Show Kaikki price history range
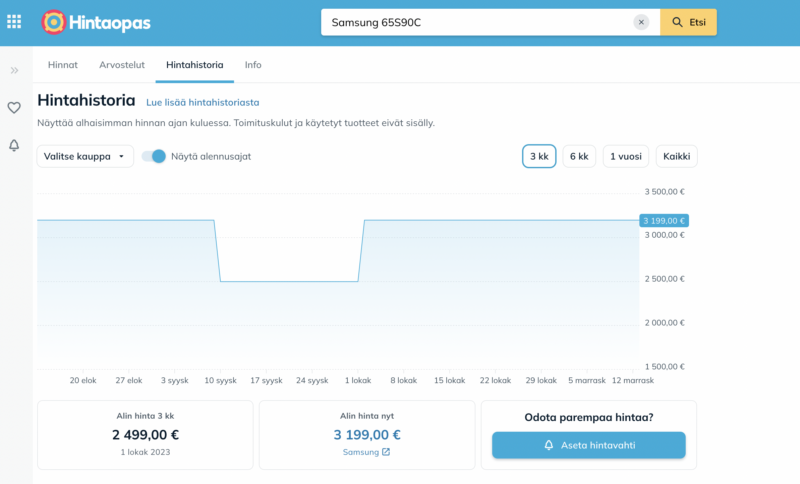800x484 pixels. coord(676,156)
